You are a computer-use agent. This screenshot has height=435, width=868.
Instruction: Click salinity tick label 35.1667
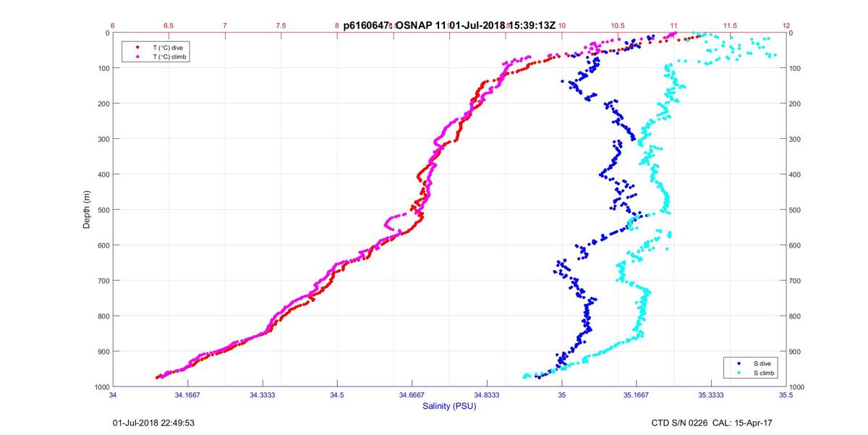pyautogui.click(x=637, y=395)
